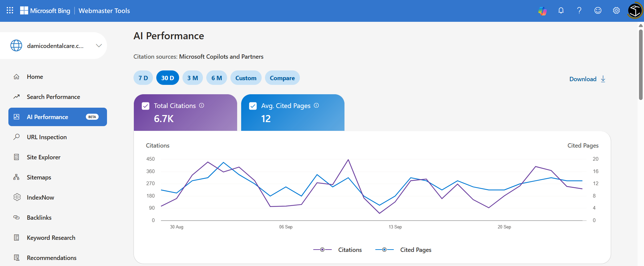This screenshot has height=266, width=644.
Task: Open the Copilot icon in header
Action: [542, 11]
